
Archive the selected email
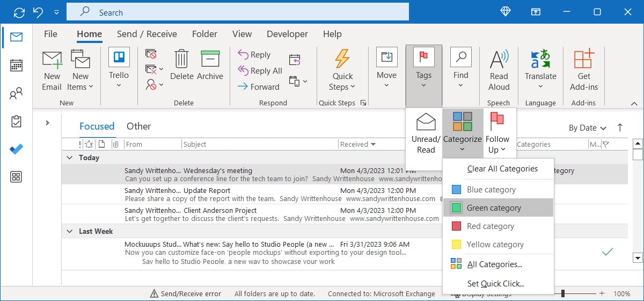210,65
